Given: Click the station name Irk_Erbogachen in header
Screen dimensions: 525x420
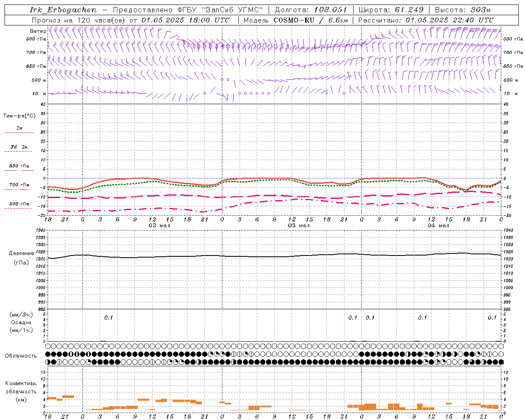Looking at the screenshot, I should click(x=63, y=10).
